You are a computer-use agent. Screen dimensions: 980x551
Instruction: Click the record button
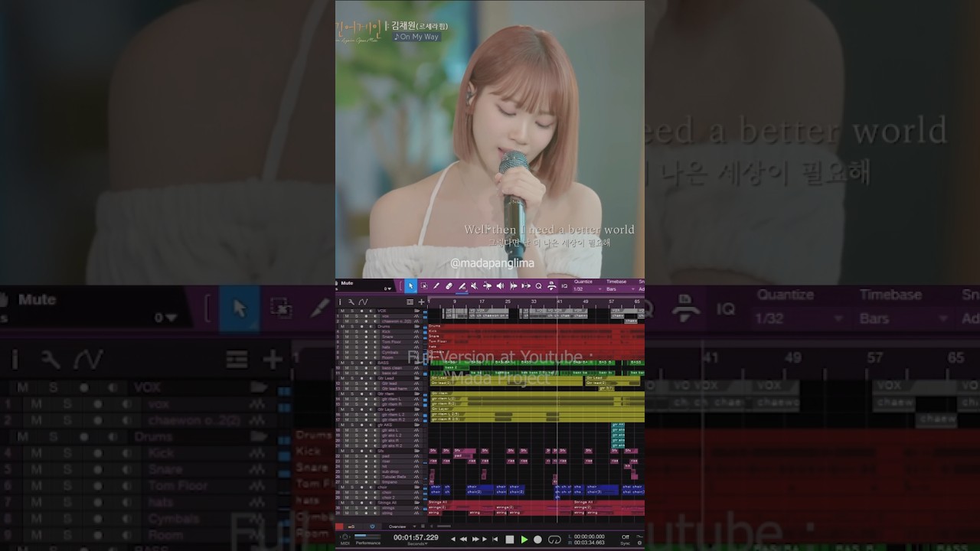537,540
